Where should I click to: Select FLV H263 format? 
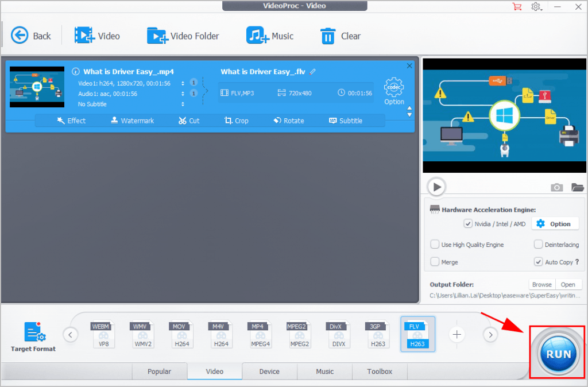tap(418, 334)
